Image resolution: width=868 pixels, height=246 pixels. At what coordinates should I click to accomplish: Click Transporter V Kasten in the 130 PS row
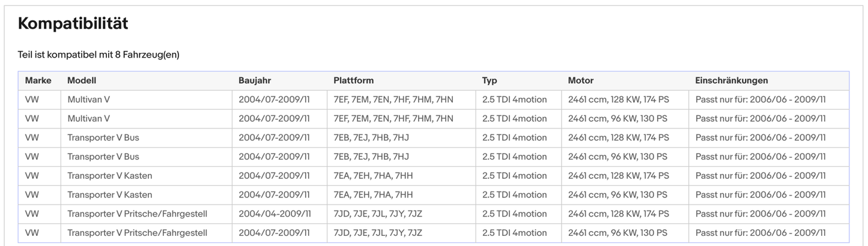pos(109,195)
